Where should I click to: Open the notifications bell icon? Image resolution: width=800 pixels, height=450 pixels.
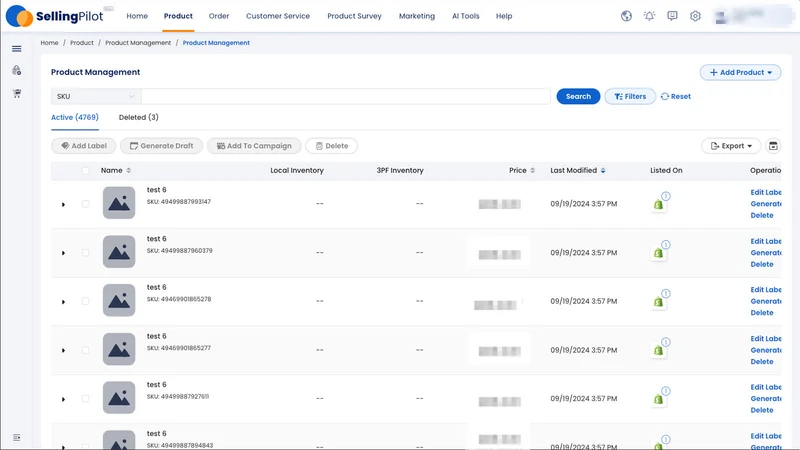(x=649, y=16)
